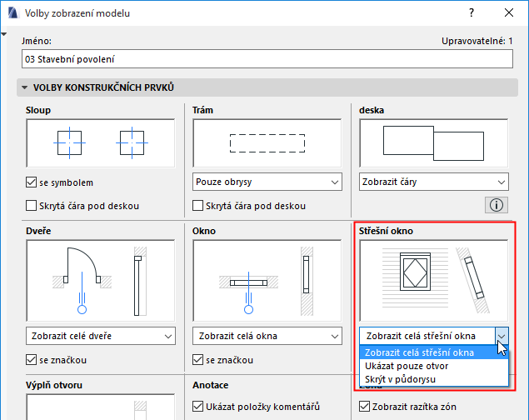
Task: Select 'Ukázat pouze otvor' option
Action: 407,366
